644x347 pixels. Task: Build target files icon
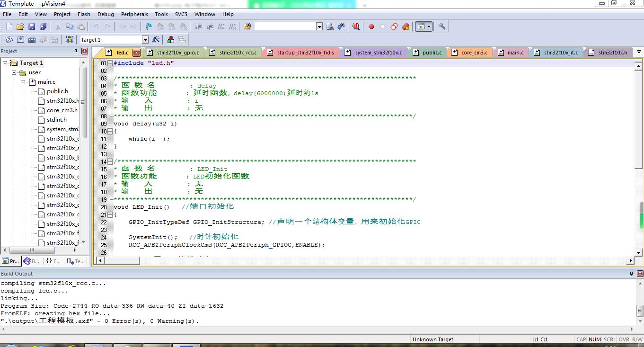click(20, 40)
